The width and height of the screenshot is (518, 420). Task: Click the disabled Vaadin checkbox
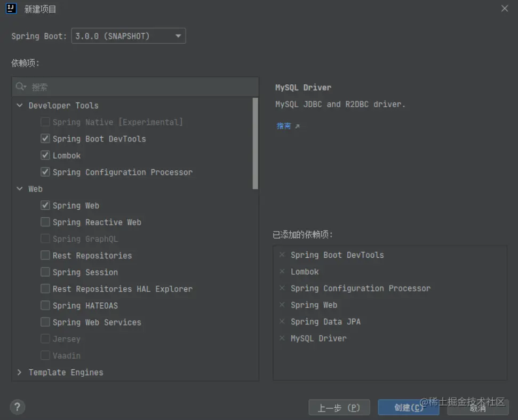tap(45, 355)
